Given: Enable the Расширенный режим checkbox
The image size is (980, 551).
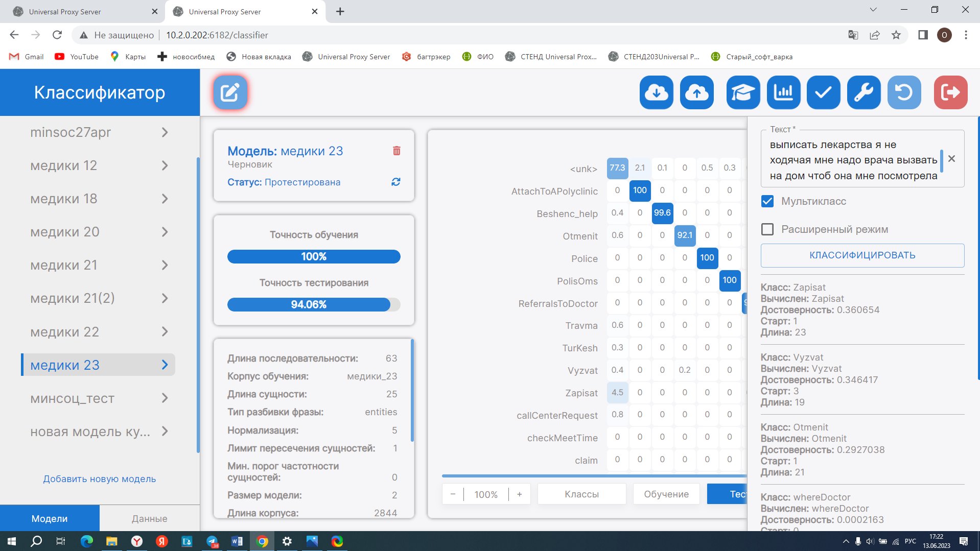Looking at the screenshot, I should click(x=767, y=229).
